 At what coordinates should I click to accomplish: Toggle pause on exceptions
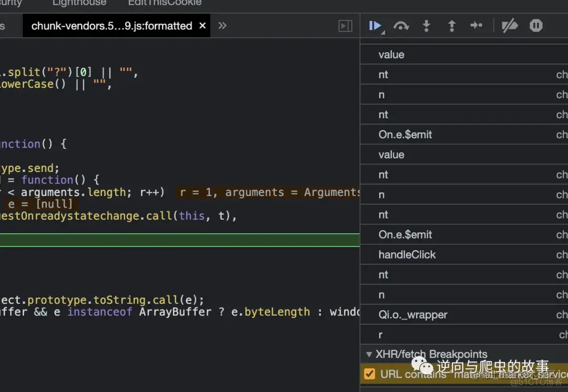point(536,25)
